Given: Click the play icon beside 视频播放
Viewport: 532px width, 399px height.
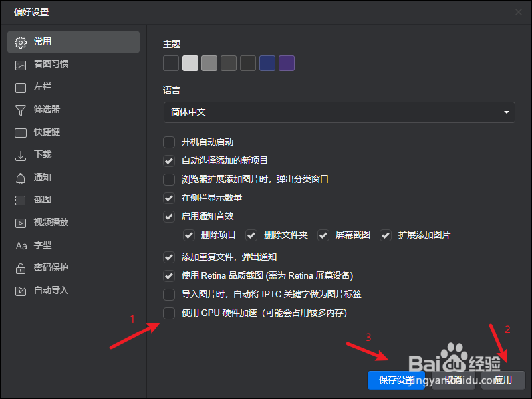Looking at the screenshot, I should click(21, 223).
